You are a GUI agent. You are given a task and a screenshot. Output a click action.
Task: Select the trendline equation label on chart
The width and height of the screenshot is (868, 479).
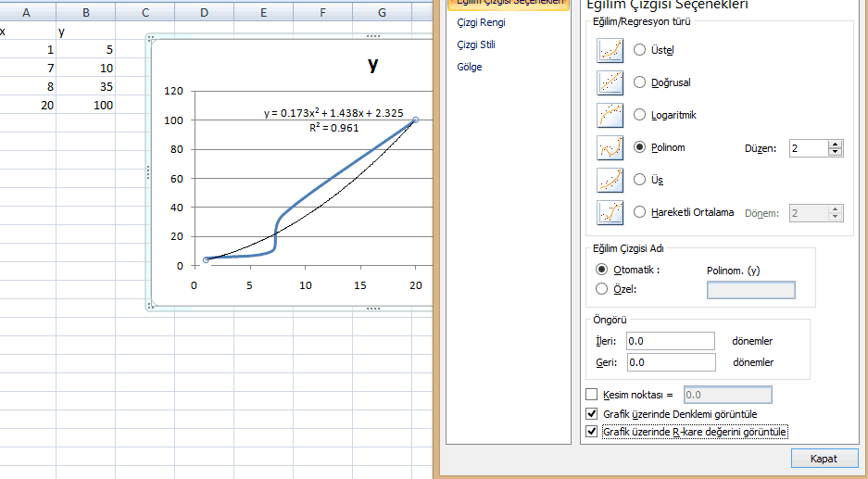[333, 113]
